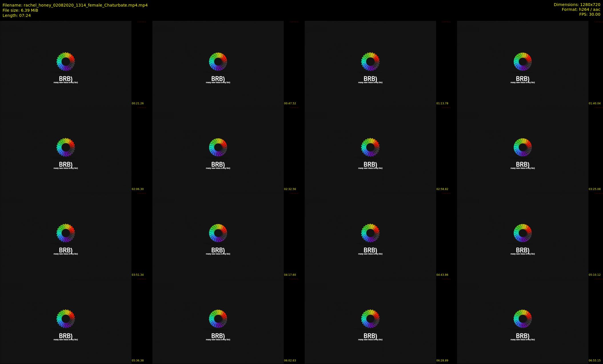Click the rainbow spinner in the 01:40.04 frame
The image size is (603, 364).
tap(523, 61)
